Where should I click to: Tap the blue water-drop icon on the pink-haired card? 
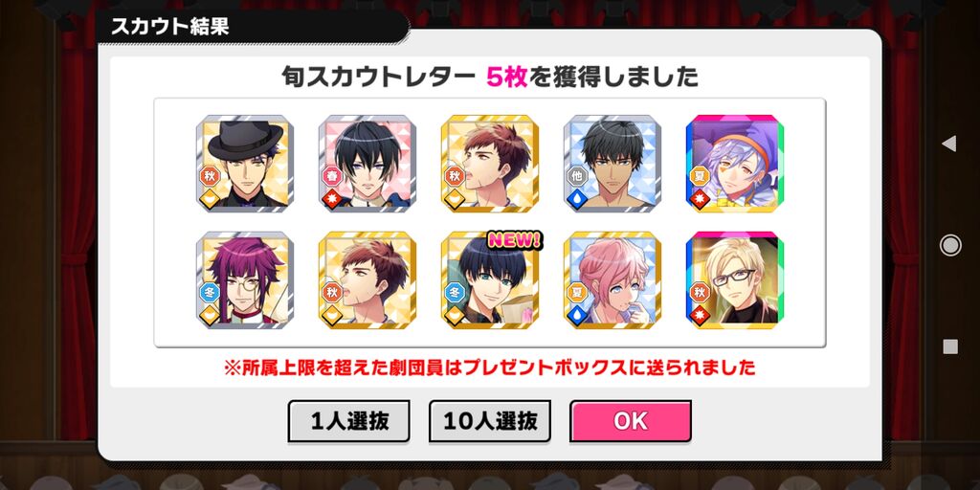pos(577,315)
